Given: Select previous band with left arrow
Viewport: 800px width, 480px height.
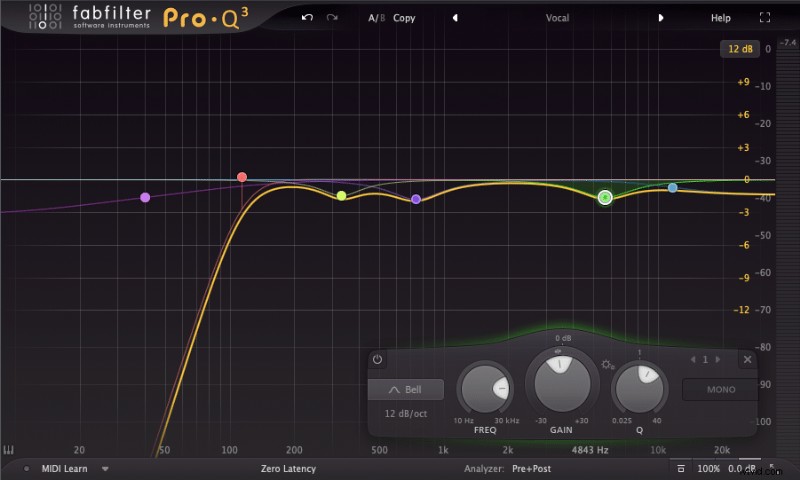Looking at the screenshot, I should pyautogui.click(x=693, y=360).
